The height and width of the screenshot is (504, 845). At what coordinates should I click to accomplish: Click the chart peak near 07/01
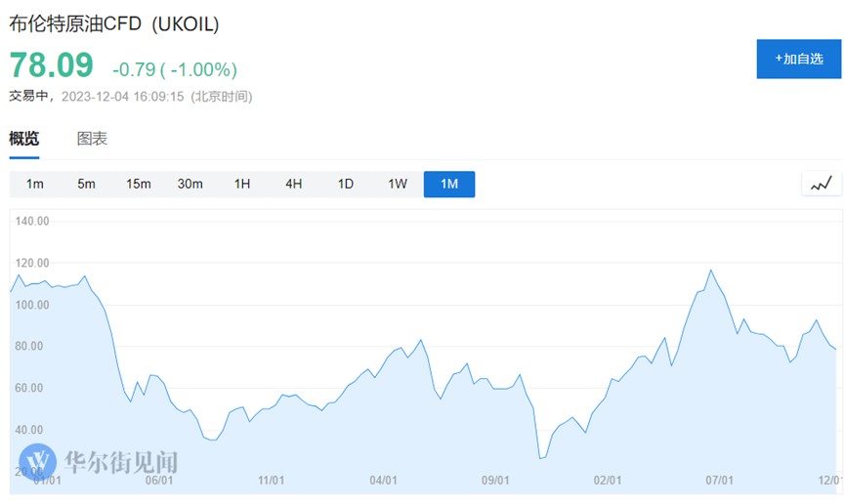(710, 271)
